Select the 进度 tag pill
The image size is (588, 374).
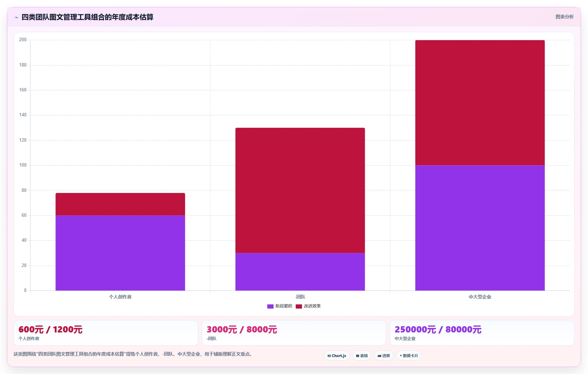(x=384, y=356)
